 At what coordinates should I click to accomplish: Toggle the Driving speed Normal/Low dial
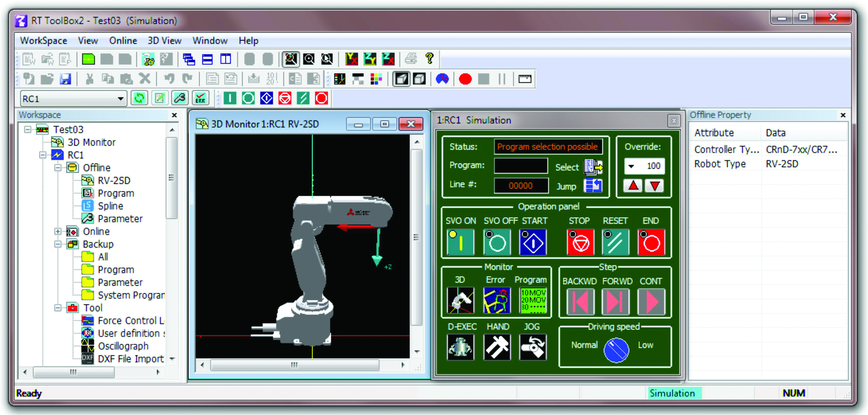616,350
